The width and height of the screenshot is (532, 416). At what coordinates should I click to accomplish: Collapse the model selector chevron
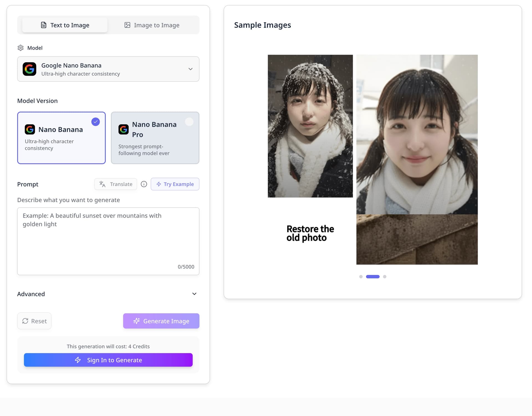190,69
